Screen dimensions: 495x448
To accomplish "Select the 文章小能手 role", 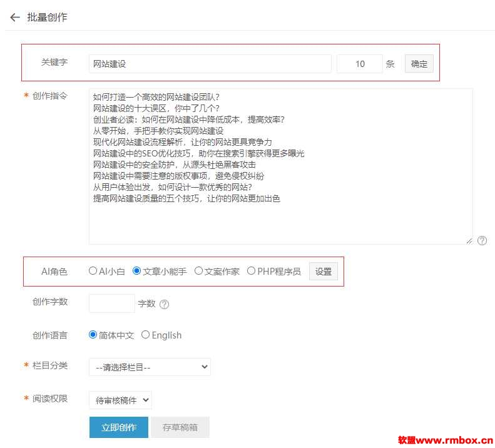I will coord(136,271).
